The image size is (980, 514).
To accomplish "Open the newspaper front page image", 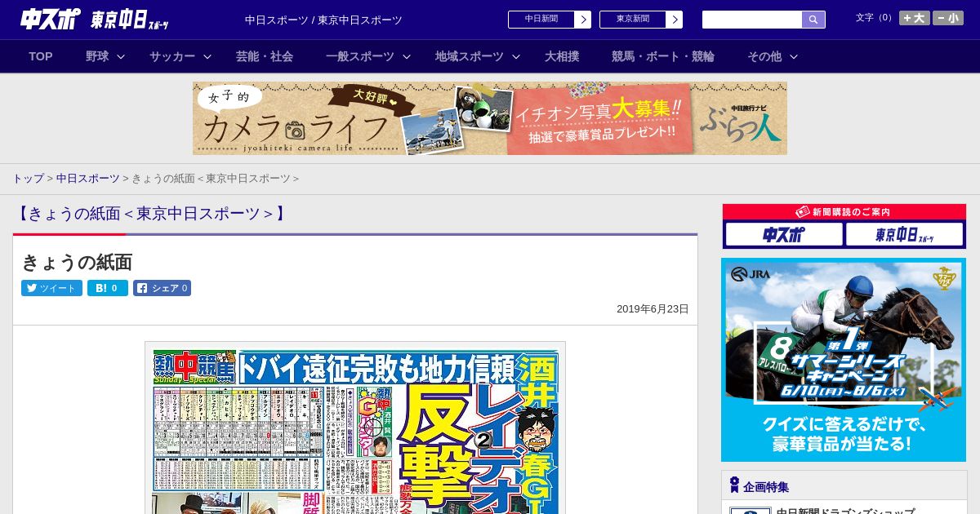I will tap(355, 428).
